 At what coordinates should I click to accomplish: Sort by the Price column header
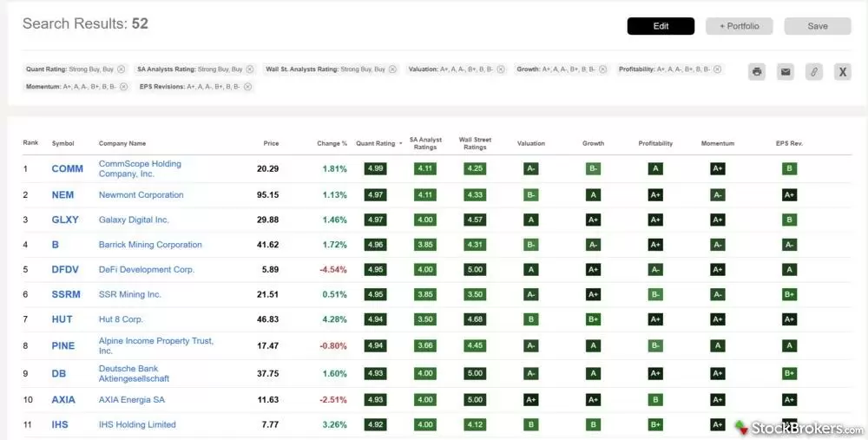pos(271,143)
